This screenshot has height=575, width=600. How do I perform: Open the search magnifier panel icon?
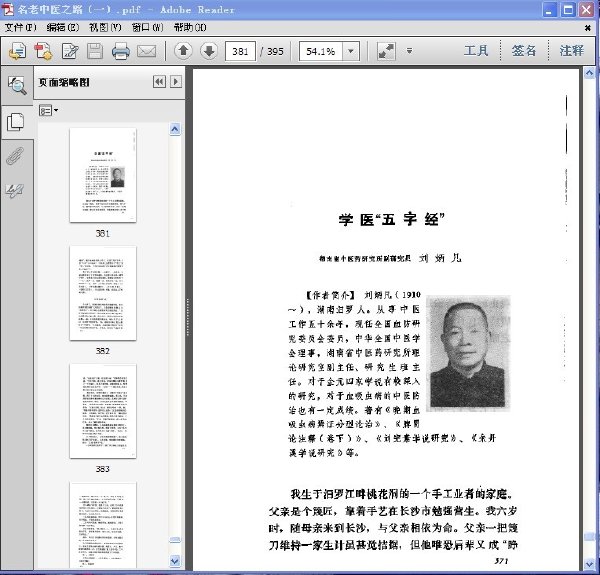point(17,85)
